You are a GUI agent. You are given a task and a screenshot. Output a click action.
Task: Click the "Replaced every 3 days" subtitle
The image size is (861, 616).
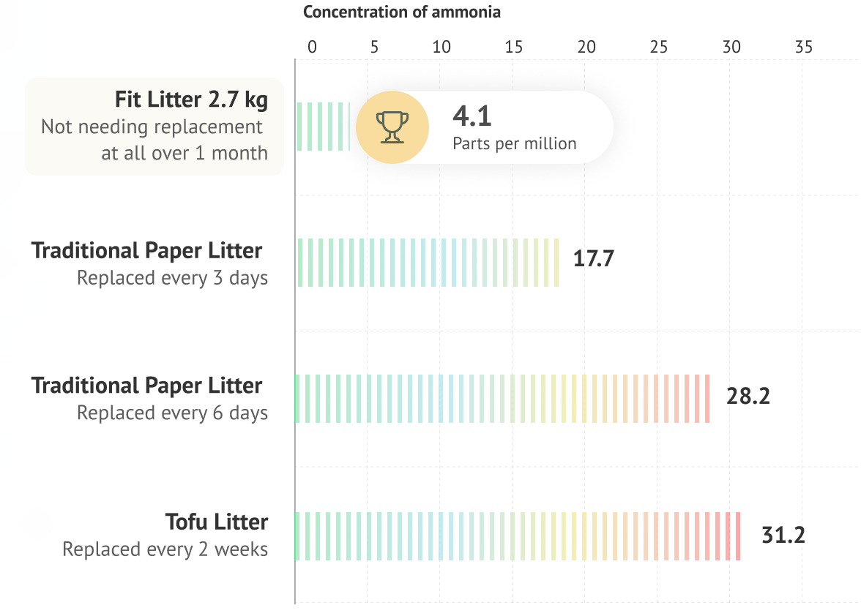172,278
